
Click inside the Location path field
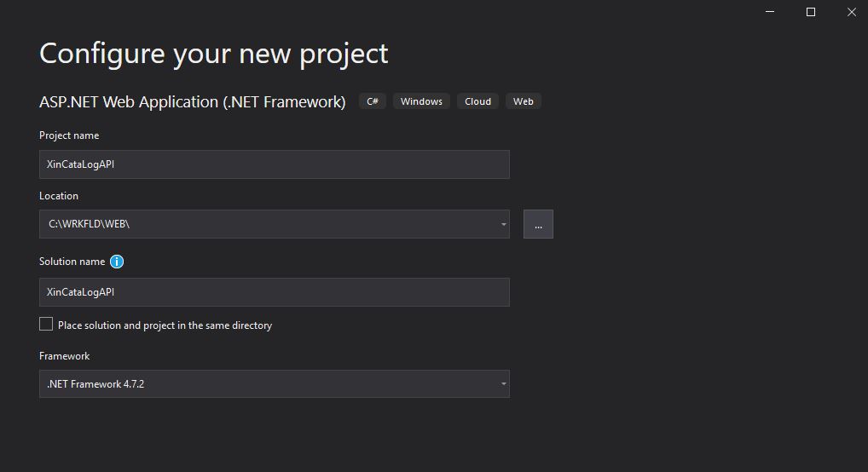[x=269, y=224]
